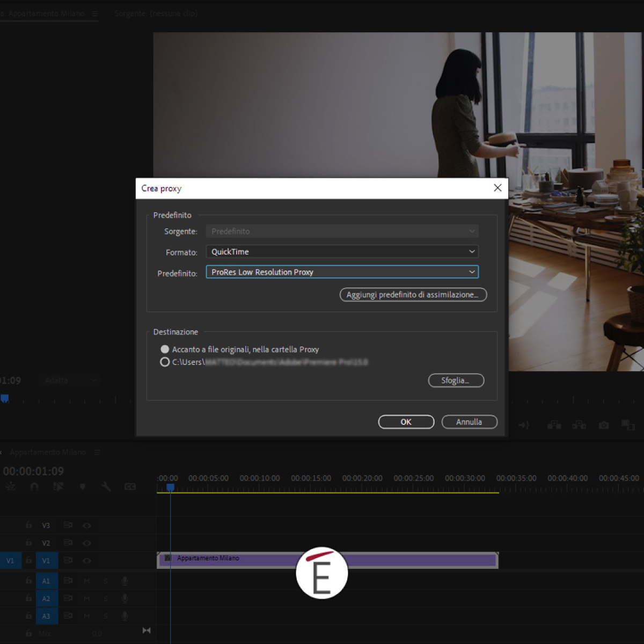Click Go to Out point icon in Program monitor
Viewport: 644px width, 644px height.
coord(524,425)
